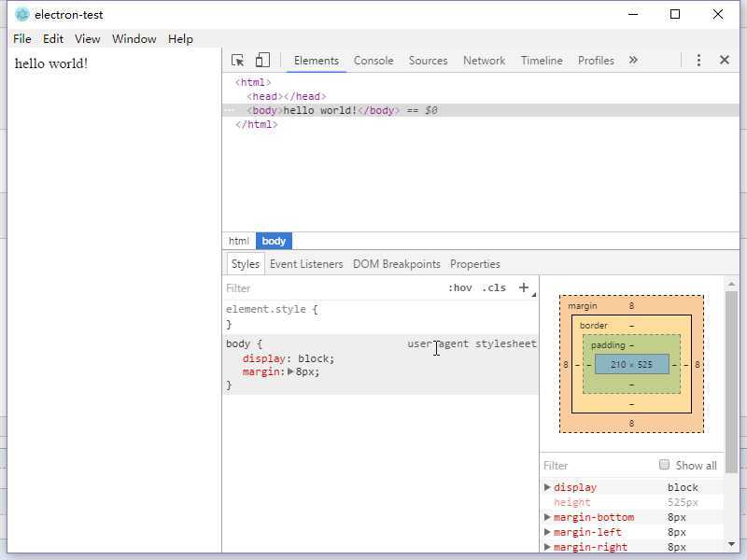
Task: Focus the Styles Filter input
Action: 333,288
